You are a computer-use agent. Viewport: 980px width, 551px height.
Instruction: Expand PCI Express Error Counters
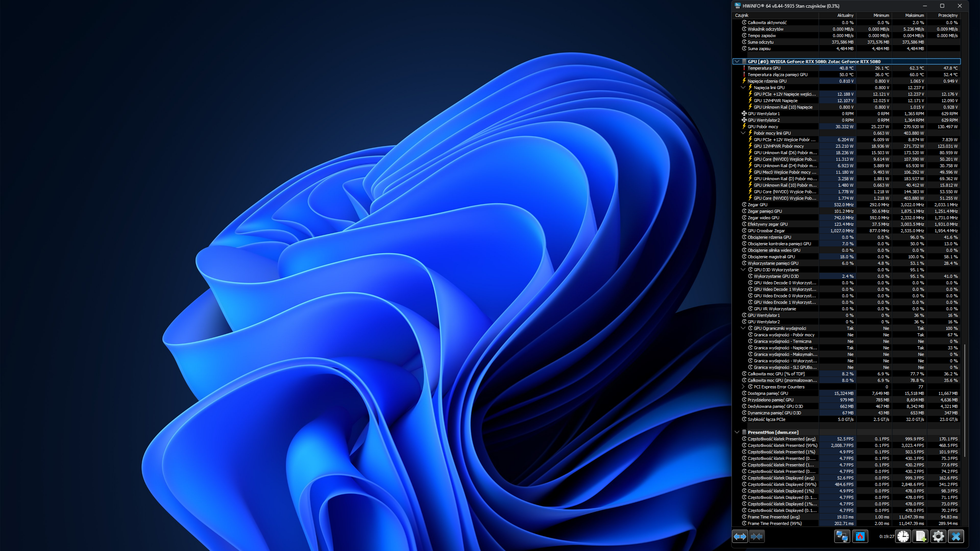click(x=743, y=387)
